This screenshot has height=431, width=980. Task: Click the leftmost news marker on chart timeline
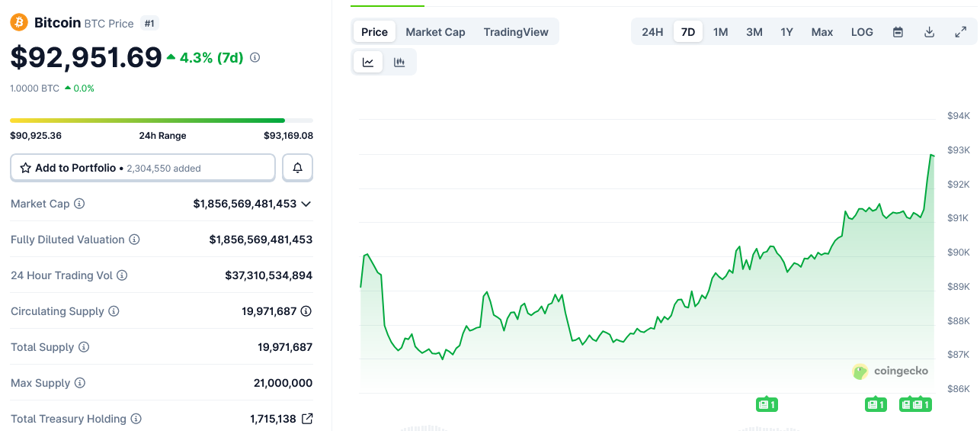(767, 404)
